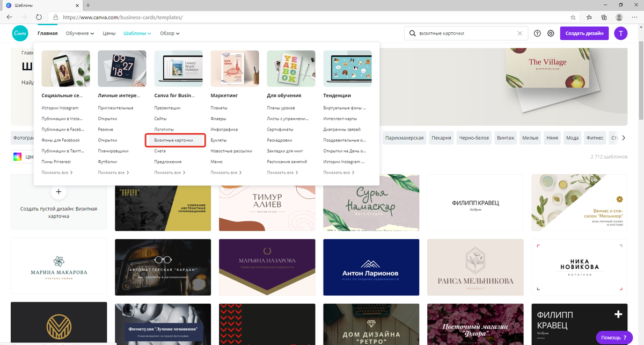Open the Тенденции category thumbnail

(x=347, y=69)
